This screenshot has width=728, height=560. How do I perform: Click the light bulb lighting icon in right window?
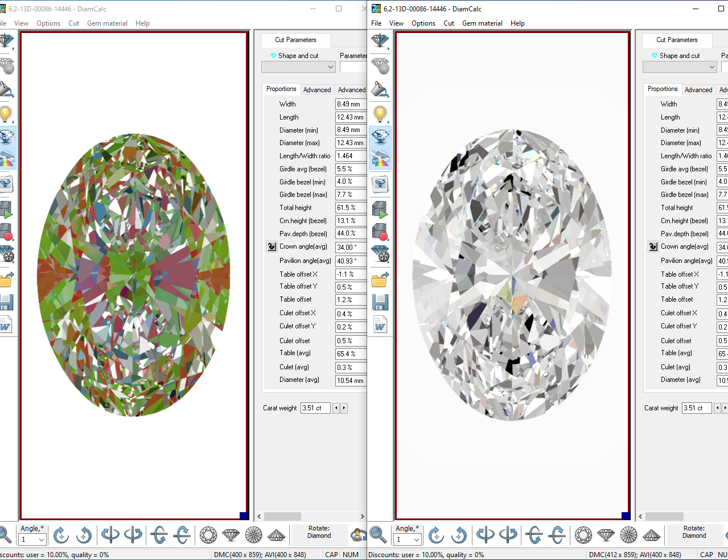[380, 114]
